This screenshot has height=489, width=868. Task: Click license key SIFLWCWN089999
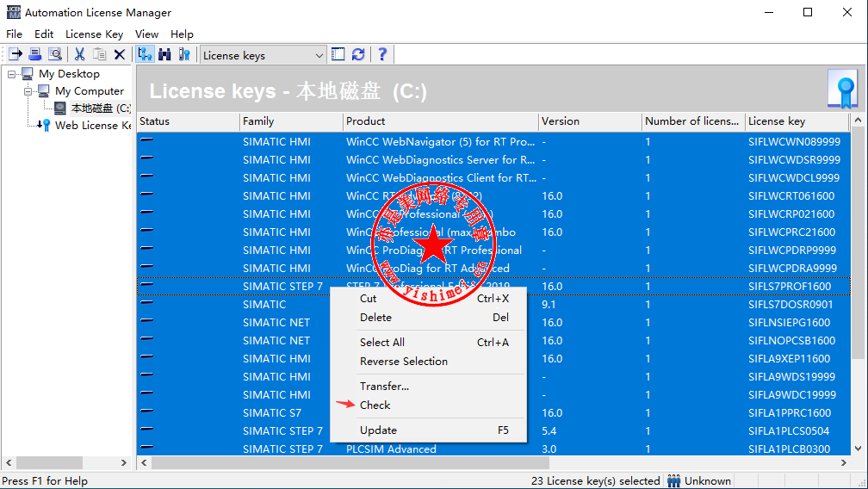pyautogui.click(x=794, y=141)
